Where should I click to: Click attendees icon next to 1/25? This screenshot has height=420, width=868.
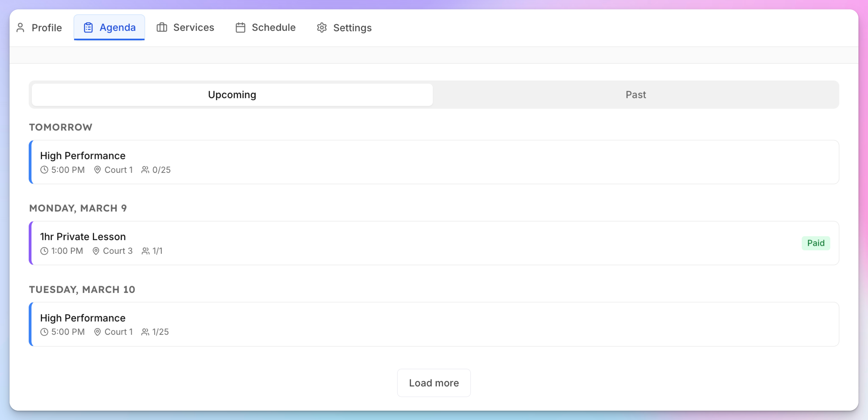click(x=145, y=332)
